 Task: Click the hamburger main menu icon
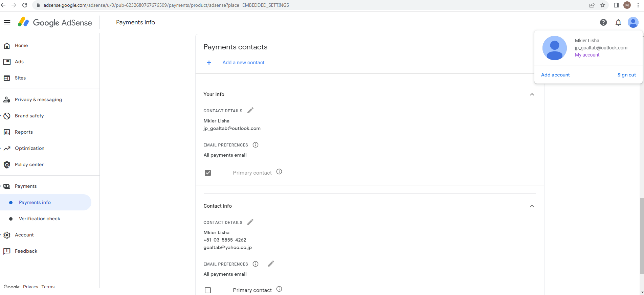pos(7,22)
